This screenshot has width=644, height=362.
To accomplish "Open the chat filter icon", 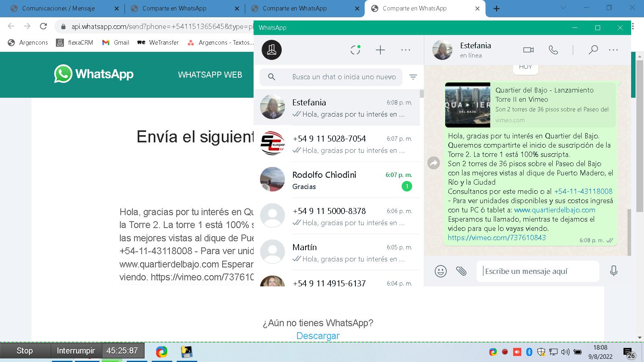I will (x=413, y=77).
